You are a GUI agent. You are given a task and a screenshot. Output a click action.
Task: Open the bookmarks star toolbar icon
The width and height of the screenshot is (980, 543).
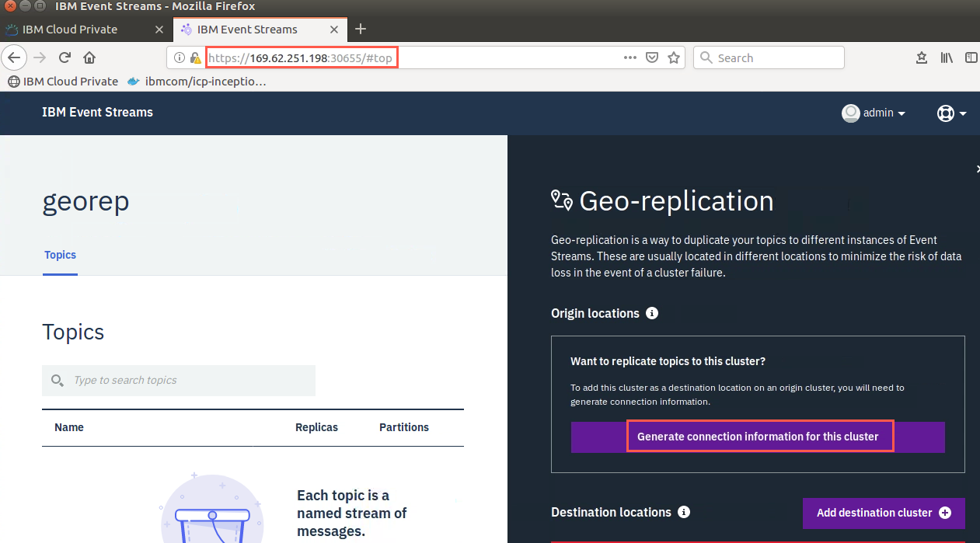pos(922,57)
